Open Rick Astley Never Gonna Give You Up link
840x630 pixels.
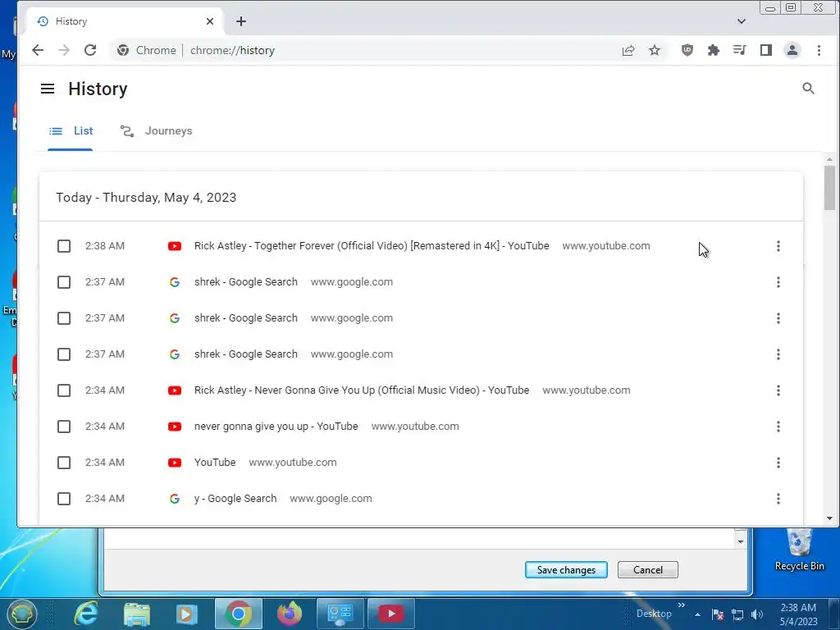(x=362, y=390)
